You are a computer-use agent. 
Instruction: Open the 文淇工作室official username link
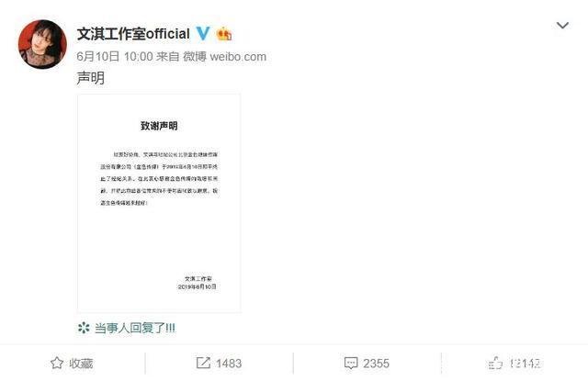tap(133, 34)
